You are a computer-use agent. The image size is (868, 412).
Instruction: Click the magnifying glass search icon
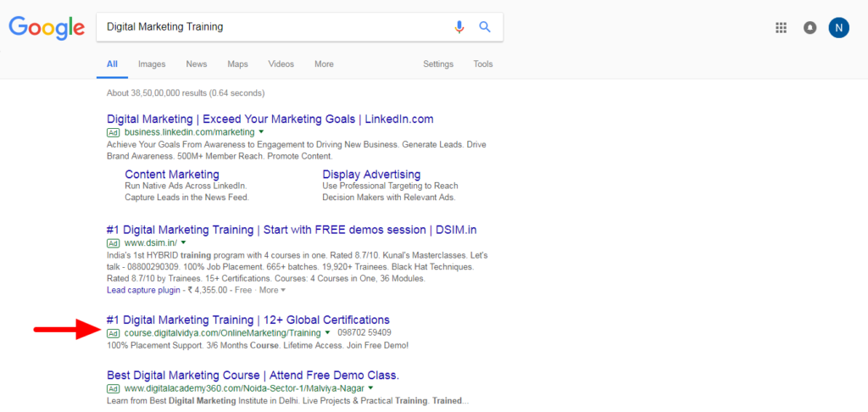tap(485, 26)
